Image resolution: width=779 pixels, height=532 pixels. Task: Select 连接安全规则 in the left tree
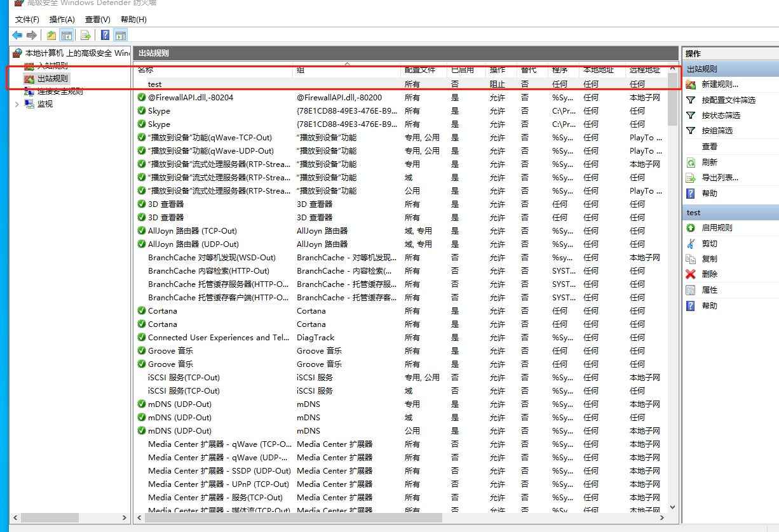(60, 91)
